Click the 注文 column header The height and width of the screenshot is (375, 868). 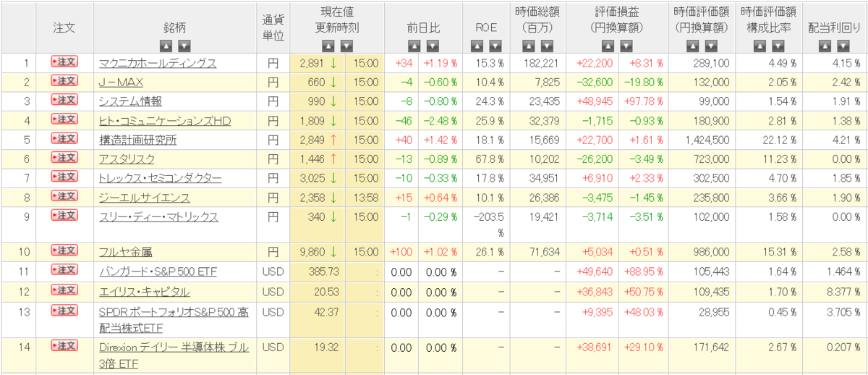pos(64,26)
